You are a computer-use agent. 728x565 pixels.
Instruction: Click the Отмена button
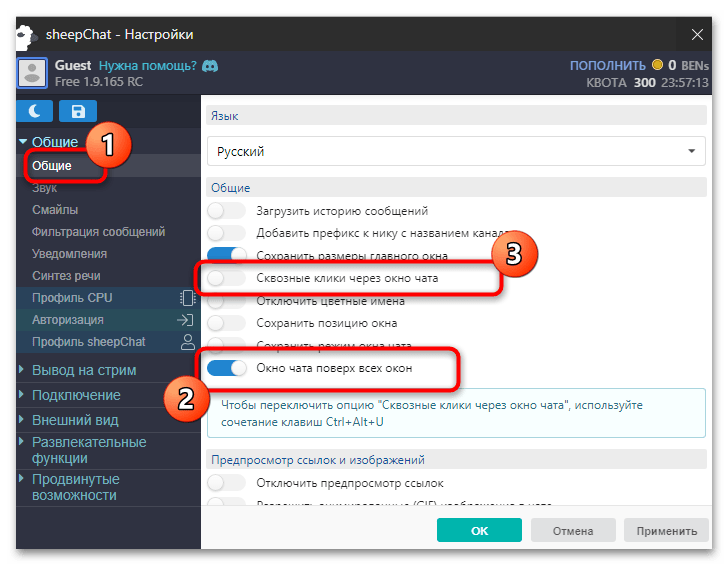point(573,530)
